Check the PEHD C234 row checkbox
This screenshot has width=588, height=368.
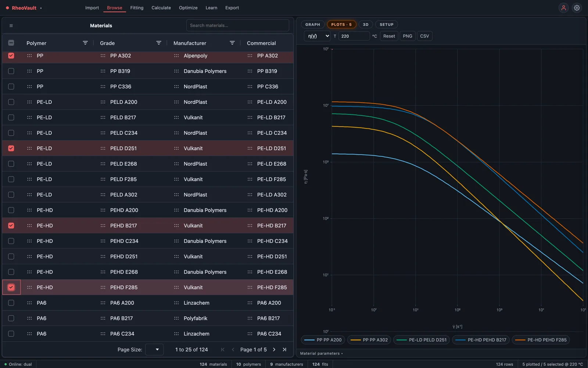coord(11,241)
